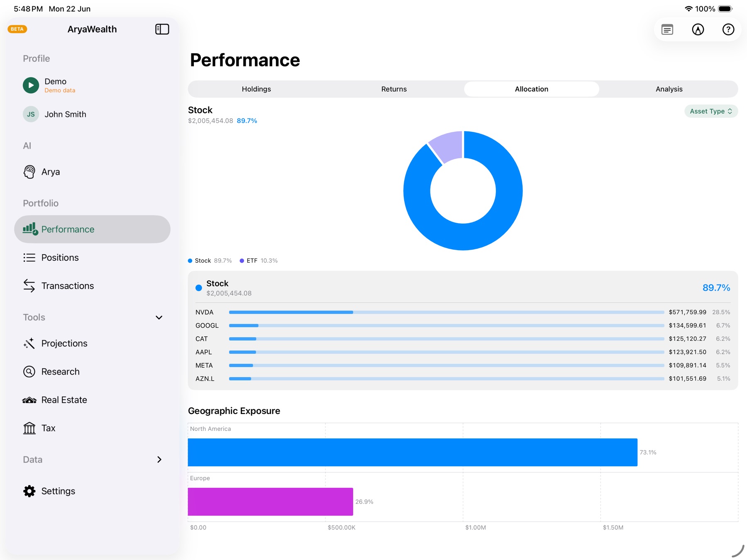
Task: Select the Demo profile play icon
Action: [31, 85]
